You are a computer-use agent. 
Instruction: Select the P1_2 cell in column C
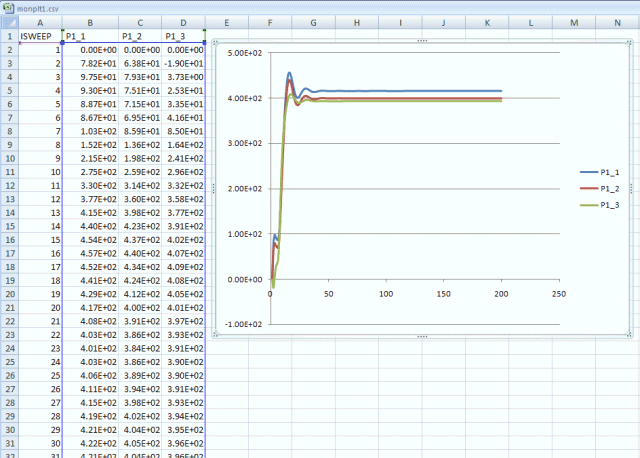[140, 35]
